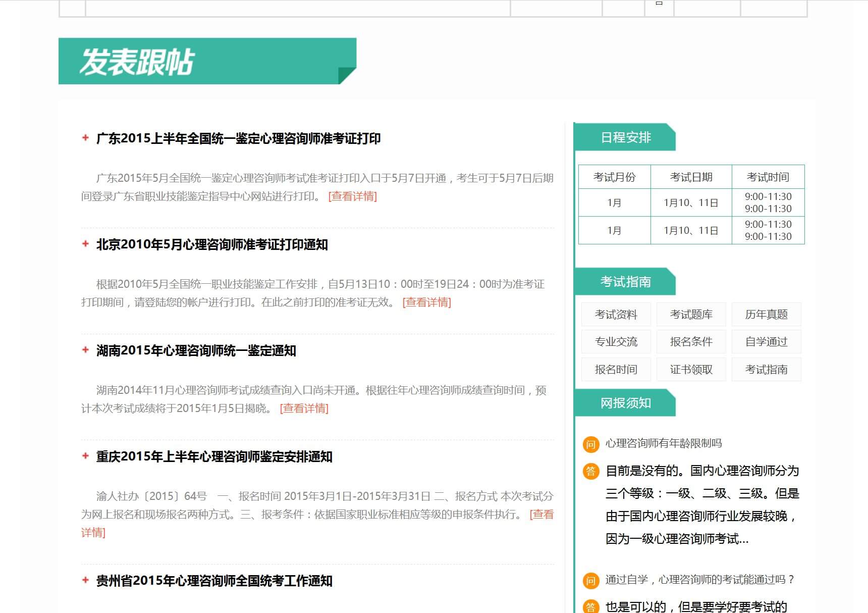
Task: Click the 湖南2014年11月 summary paragraph
Action: tap(314, 399)
